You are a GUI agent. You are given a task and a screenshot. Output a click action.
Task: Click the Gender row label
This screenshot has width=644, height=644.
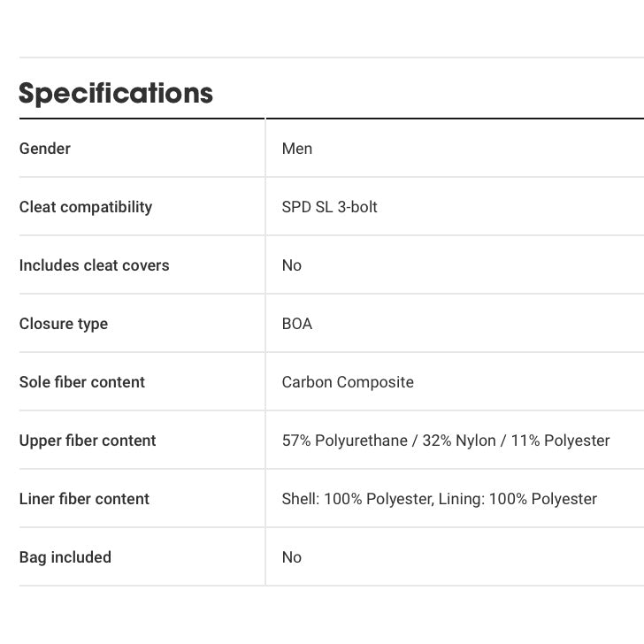pyautogui.click(x=45, y=149)
